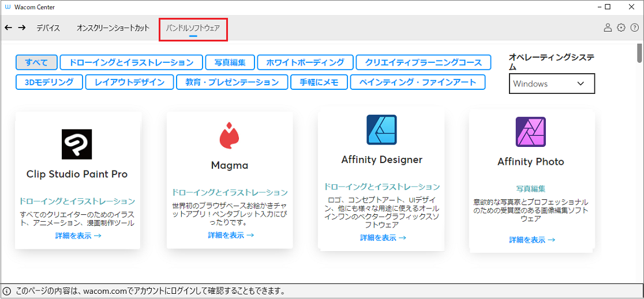Filter by 手軽にメモ category
The height and width of the screenshot is (299, 644).
click(319, 82)
